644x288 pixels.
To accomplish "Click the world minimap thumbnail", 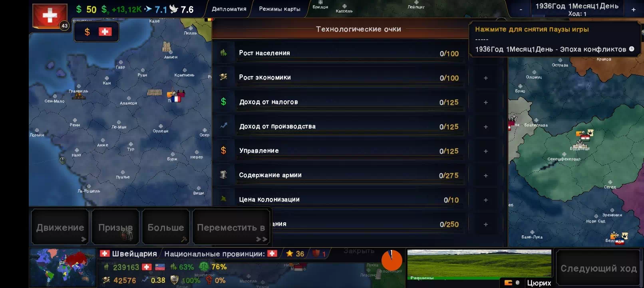I will [x=63, y=268].
